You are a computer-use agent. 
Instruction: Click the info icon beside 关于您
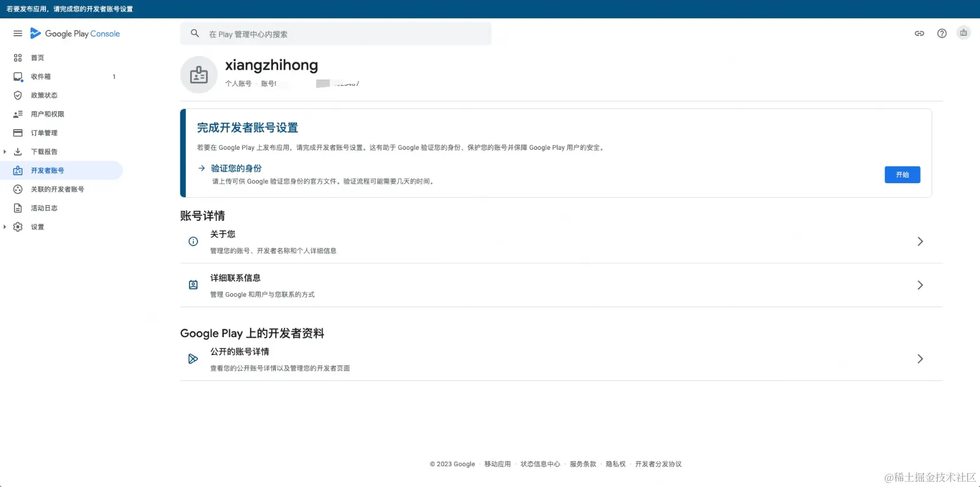(x=193, y=241)
